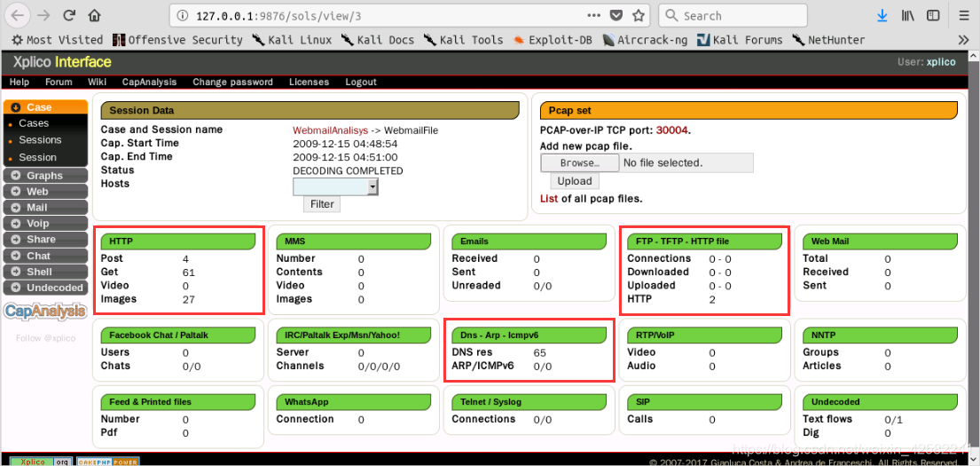Open the WebmailAnalisys case link
The image size is (980, 466).
(330, 130)
